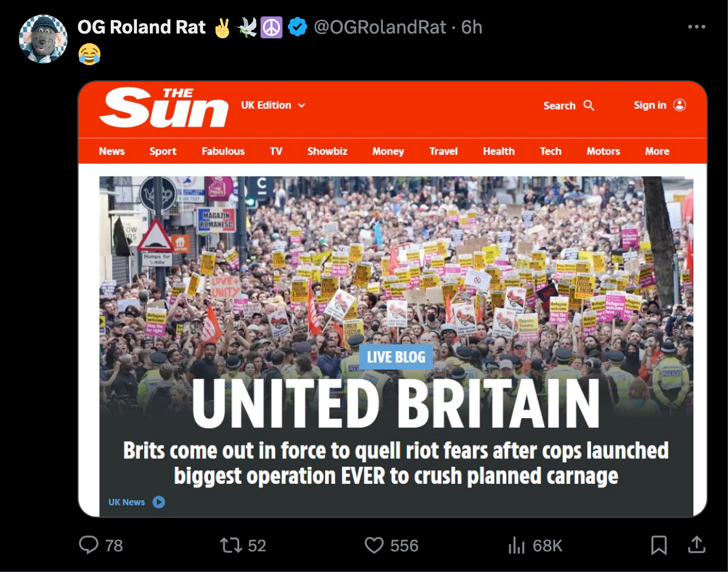Screen dimensions: 728x572
Task: Open the Sport menu item
Action: (x=163, y=152)
